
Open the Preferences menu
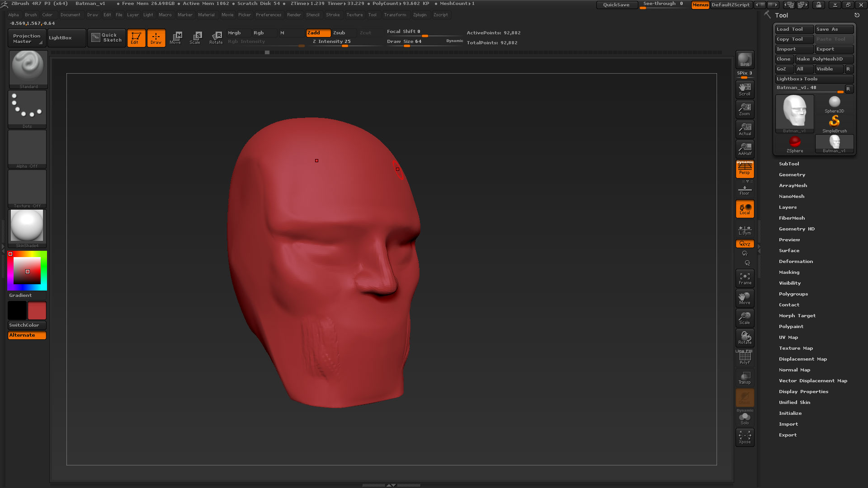coord(269,15)
